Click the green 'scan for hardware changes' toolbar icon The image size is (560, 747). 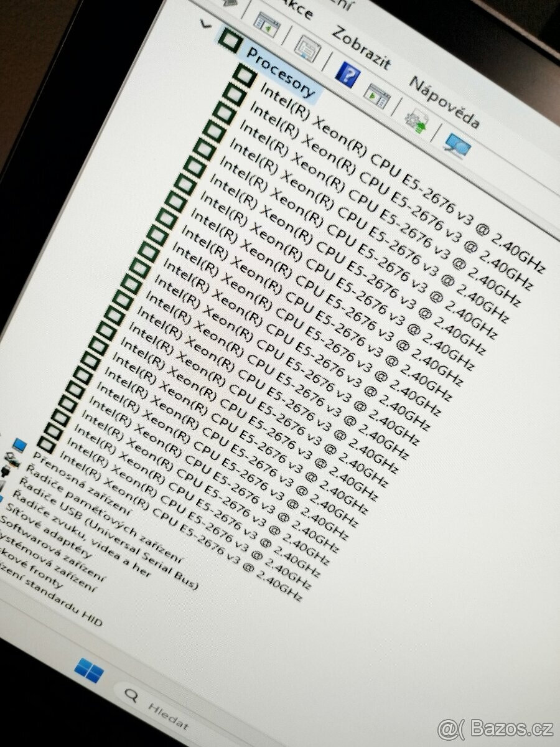click(x=415, y=120)
